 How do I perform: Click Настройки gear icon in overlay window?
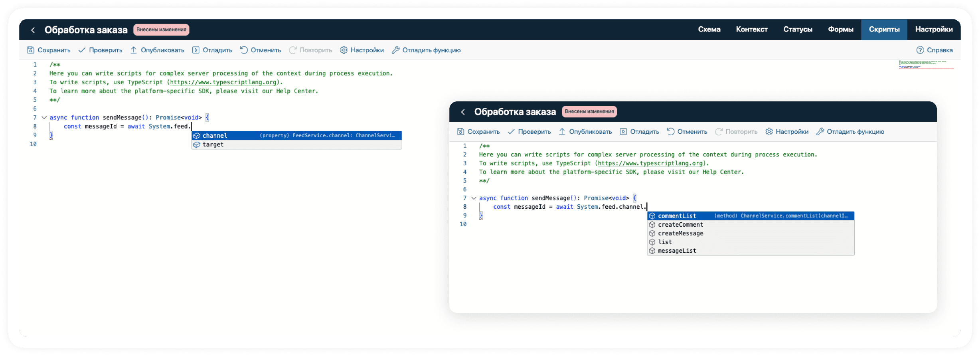pyautogui.click(x=769, y=132)
